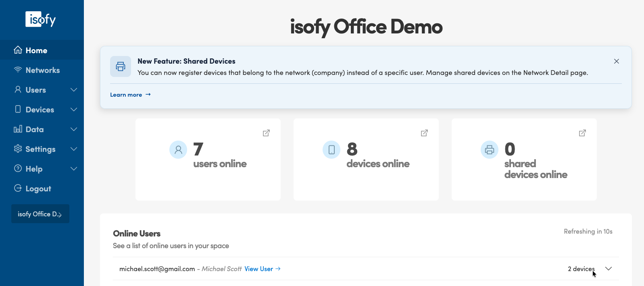
Task: Click the Help question mark icon
Action: pyautogui.click(x=18, y=168)
